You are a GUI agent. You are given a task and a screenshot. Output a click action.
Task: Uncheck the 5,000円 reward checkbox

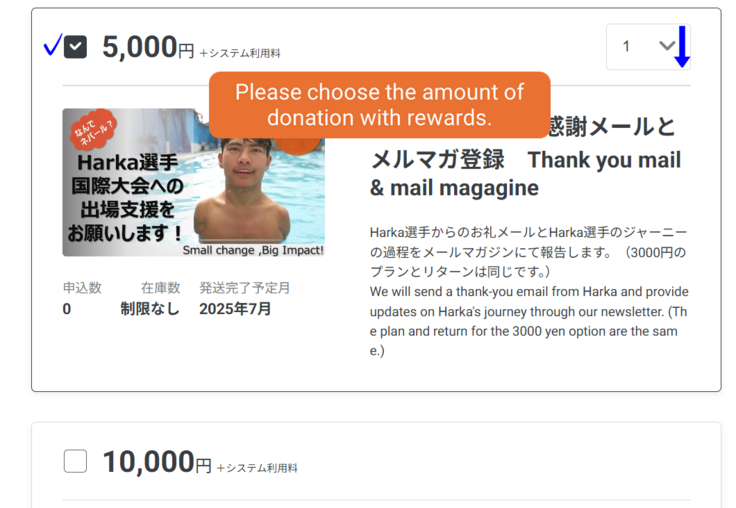(x=75, y=46)
